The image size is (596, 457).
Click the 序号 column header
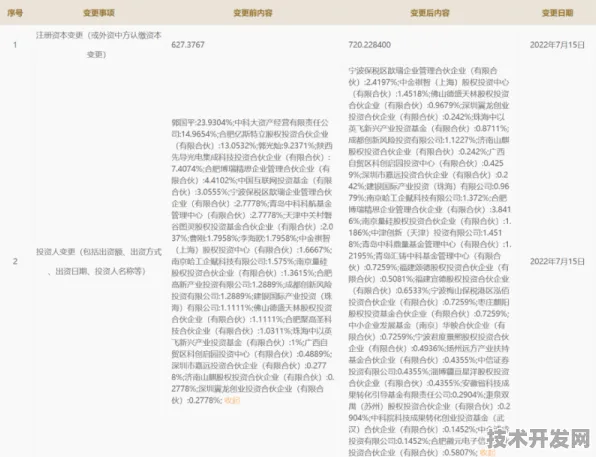(x=15, y=13)
